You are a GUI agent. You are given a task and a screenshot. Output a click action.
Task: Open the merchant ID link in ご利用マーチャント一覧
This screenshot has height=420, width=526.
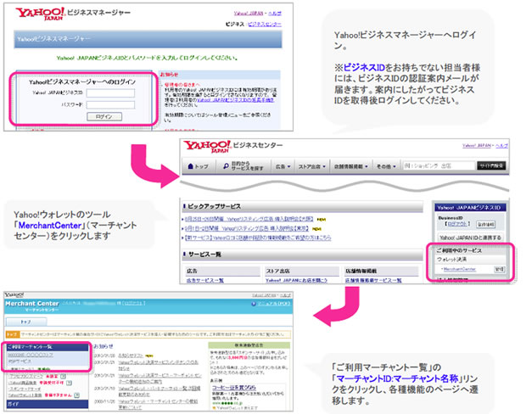[x=31, y=355]
